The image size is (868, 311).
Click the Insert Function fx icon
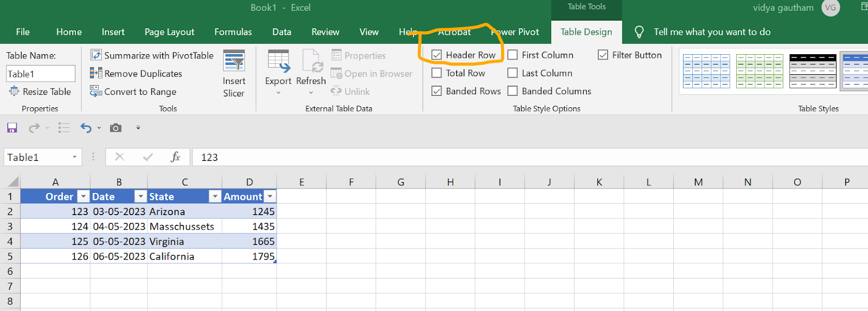(x=175, y=157)
